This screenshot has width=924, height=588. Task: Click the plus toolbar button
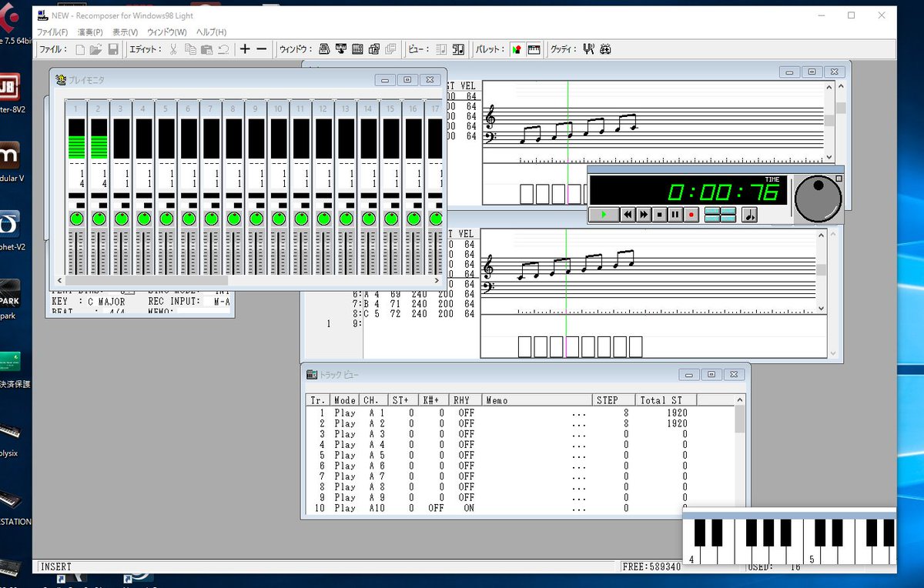tap(245, 49)
